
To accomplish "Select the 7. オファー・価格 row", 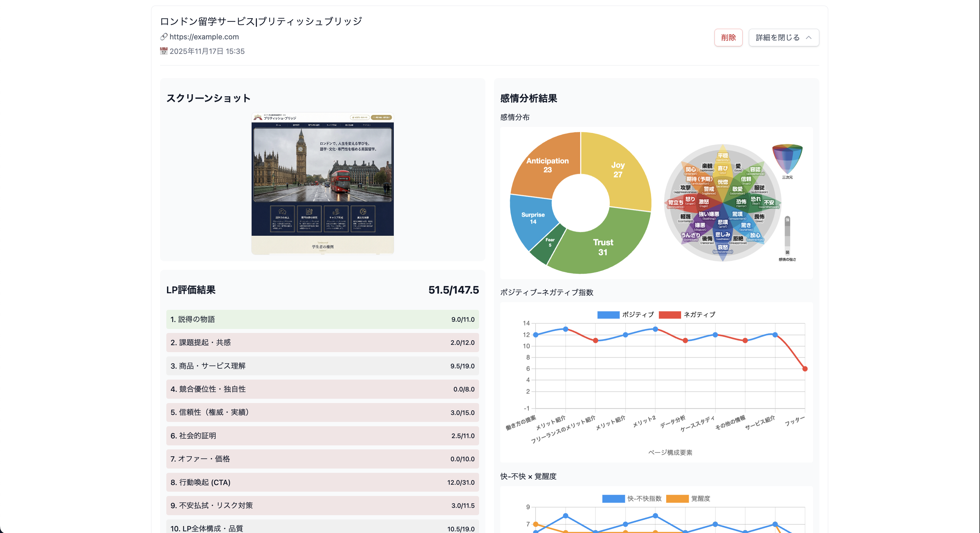I will [322, 459].
